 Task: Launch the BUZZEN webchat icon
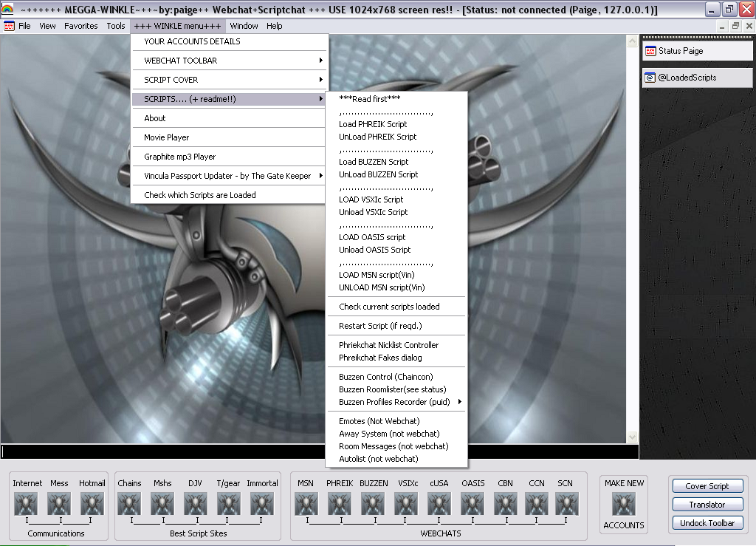(x=373, y=504)
